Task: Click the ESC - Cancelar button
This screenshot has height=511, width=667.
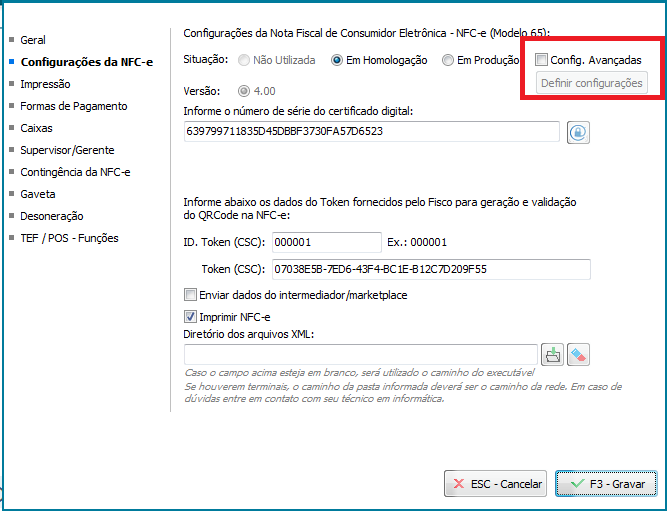Action: pos(497,484)
